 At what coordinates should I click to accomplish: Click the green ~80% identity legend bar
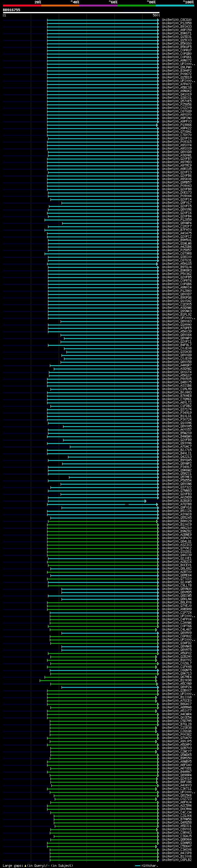(x=137, y=6)
